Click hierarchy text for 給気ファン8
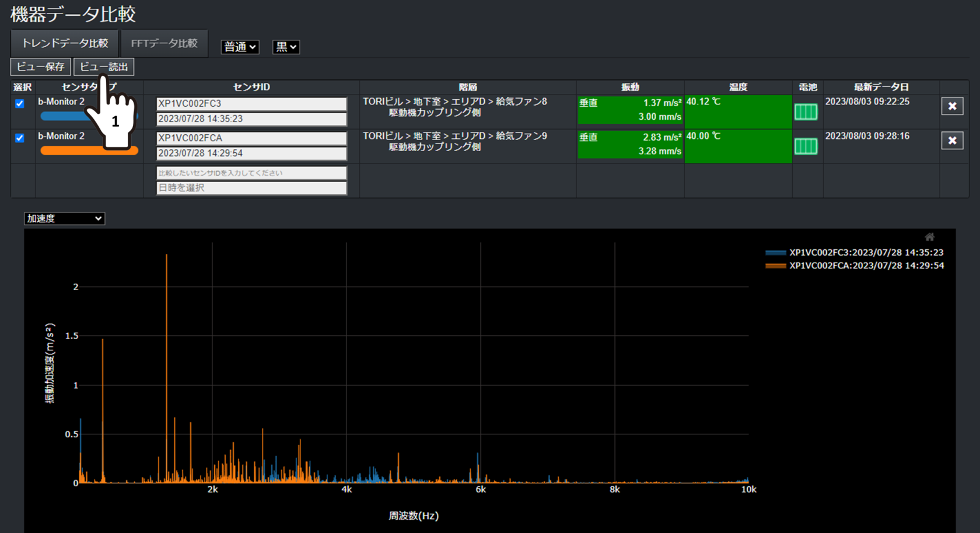The image size is (980, 533). (x=455, y=107)
